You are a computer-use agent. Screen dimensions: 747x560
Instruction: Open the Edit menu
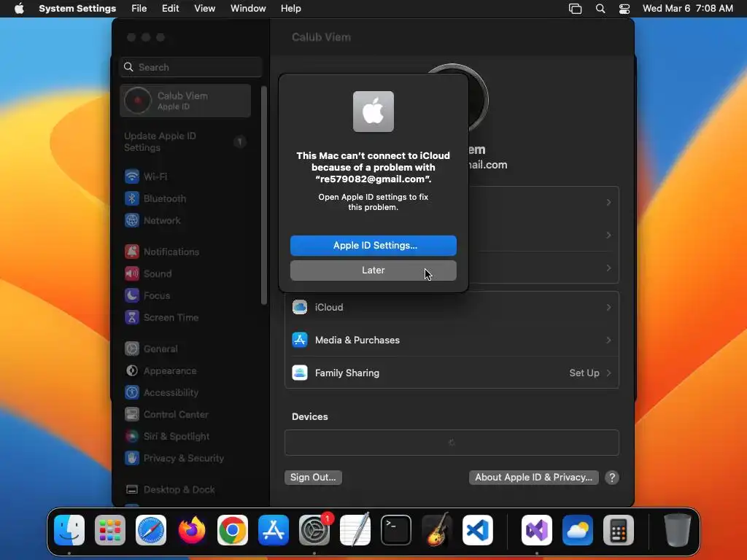(170, 9)
